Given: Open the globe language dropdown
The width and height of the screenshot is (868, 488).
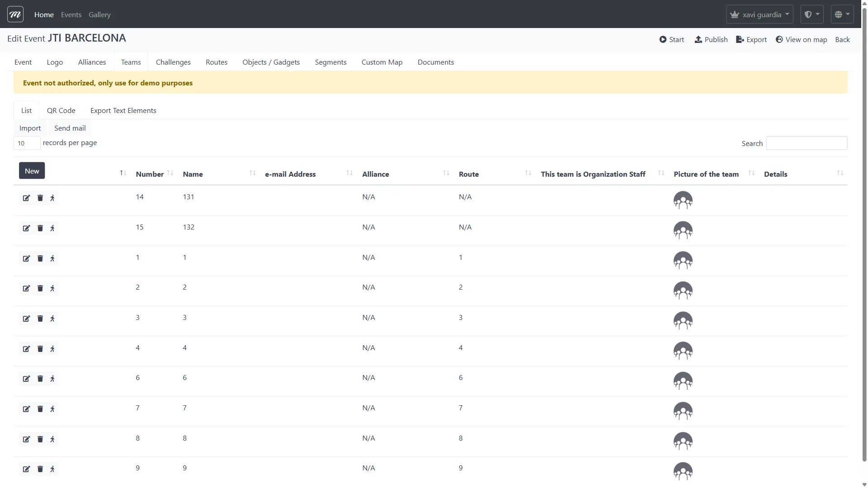Looking at the screenshot, I should tap(841, 14).
